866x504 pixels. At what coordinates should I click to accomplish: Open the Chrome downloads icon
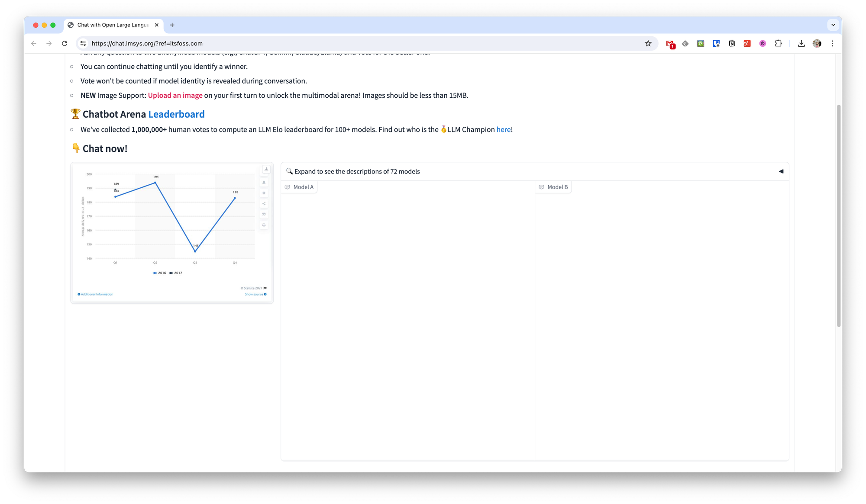(x=801, y=44)
